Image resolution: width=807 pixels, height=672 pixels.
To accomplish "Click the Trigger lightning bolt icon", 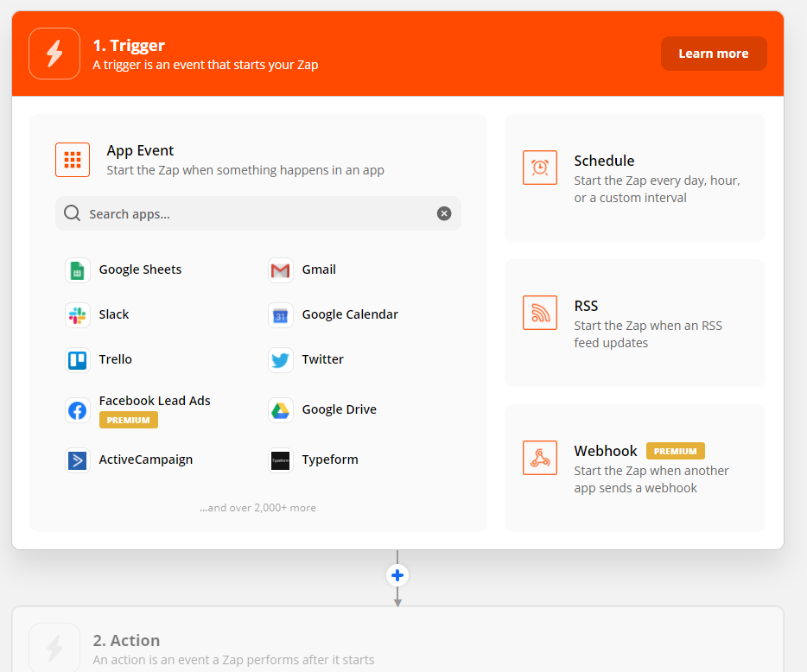I will pyautogui.click(x=54, y=54).
